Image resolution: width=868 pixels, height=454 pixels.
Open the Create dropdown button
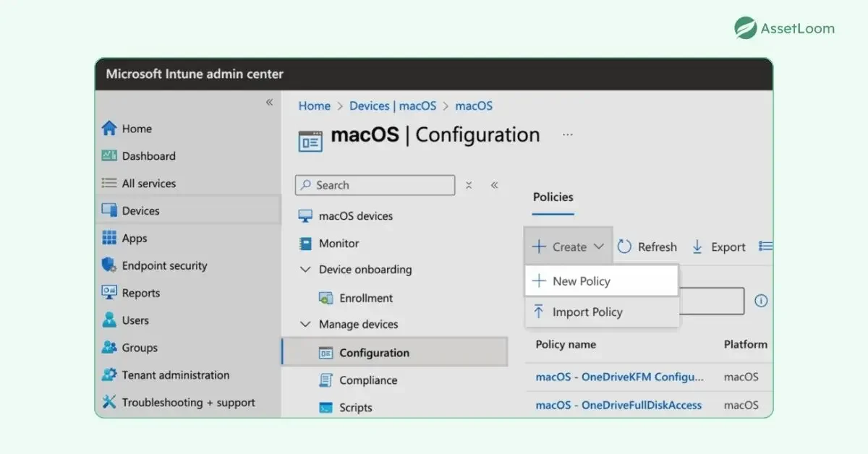click(569, 247)
